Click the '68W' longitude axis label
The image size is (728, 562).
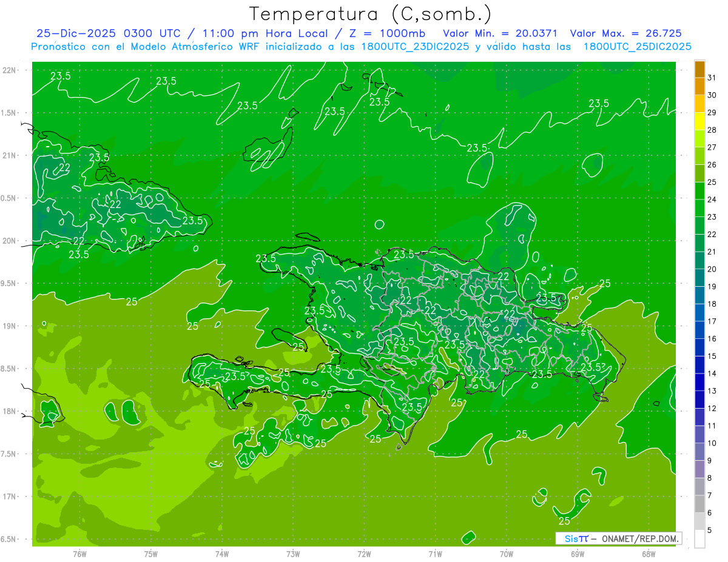[x=649, y=554]
